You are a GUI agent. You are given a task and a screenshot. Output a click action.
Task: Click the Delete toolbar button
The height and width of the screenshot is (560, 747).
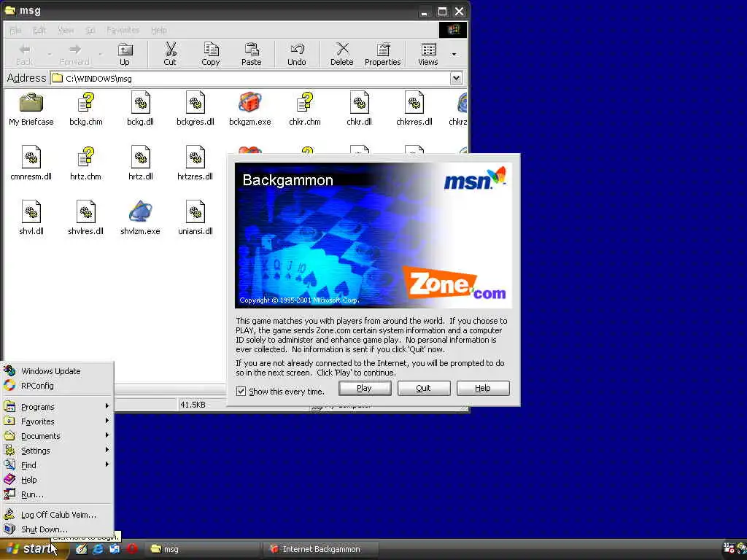342,54
